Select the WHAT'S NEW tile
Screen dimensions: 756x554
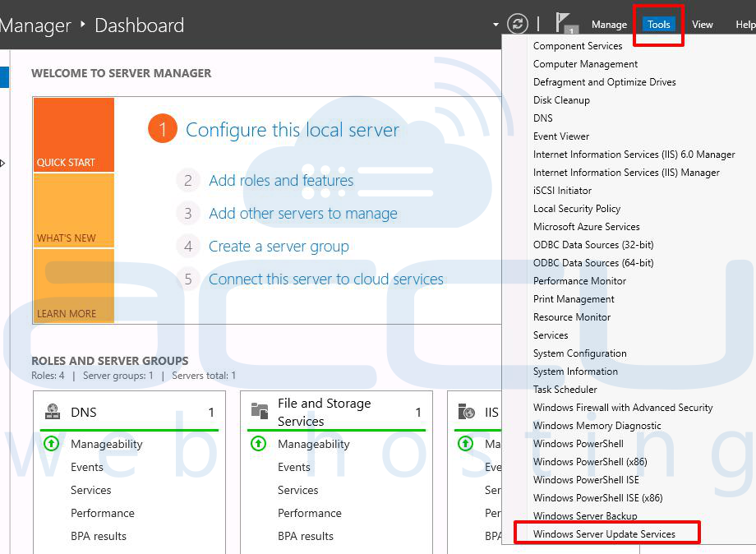click(x=74, y=210)
